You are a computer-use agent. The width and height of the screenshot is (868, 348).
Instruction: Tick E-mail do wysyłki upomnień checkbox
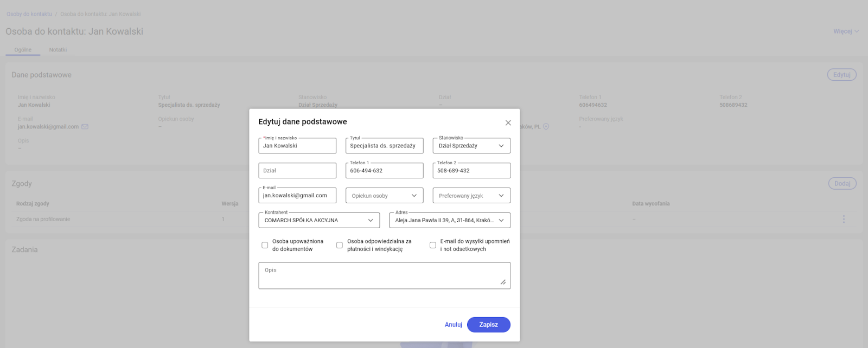coord(433,246)
